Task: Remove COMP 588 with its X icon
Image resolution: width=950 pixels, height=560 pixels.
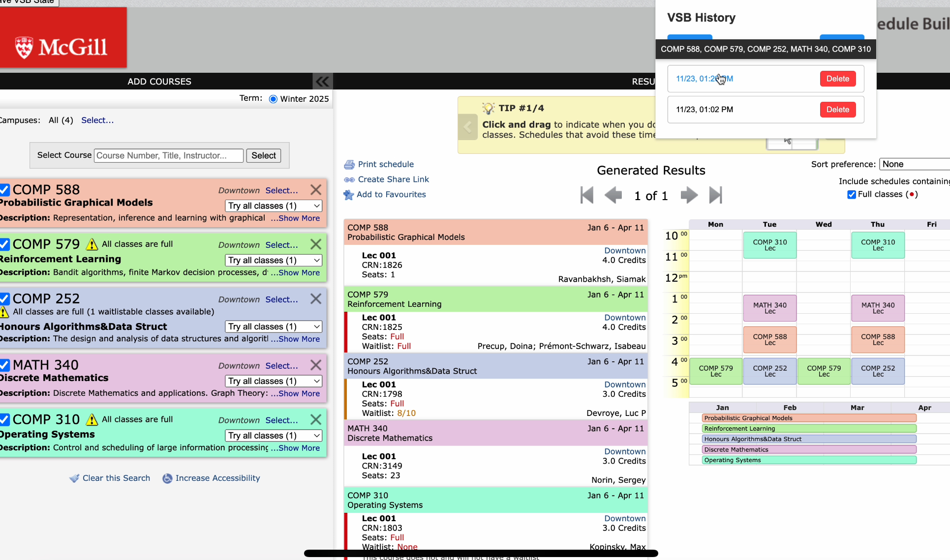Action: (316, 190)
